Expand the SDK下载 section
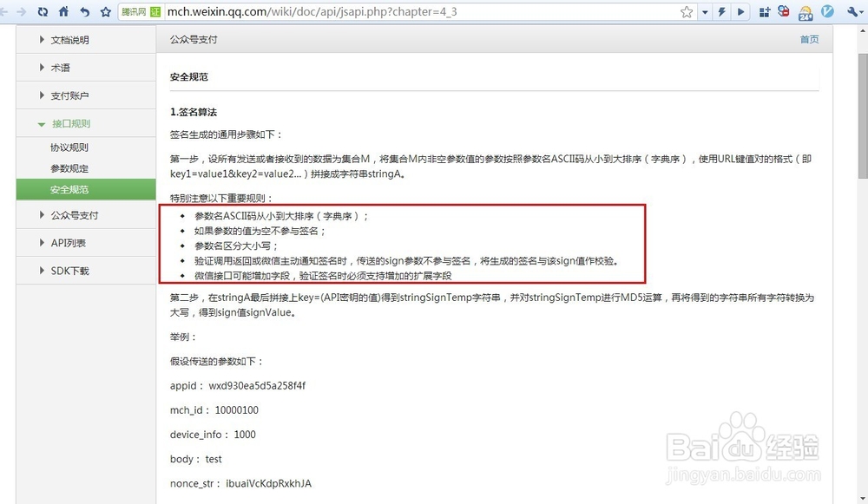868x504 pixels. (x=86, y=271)
